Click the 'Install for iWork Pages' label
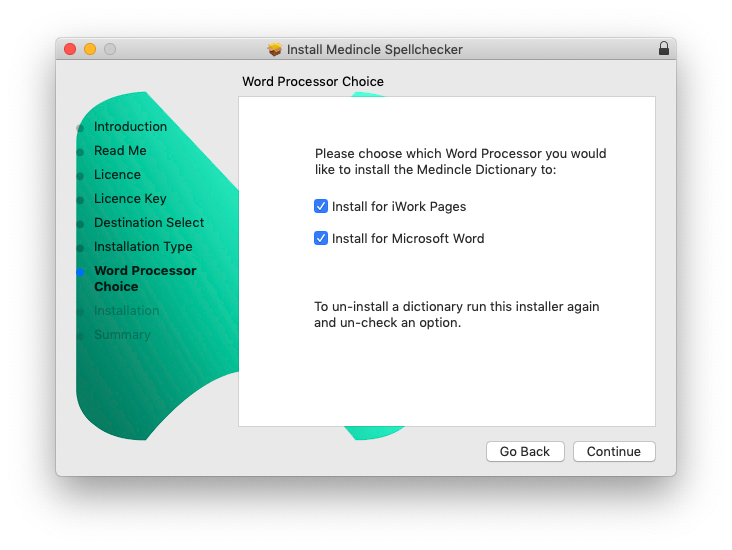Viewport: 732px width, 550px height. point(399,206)
